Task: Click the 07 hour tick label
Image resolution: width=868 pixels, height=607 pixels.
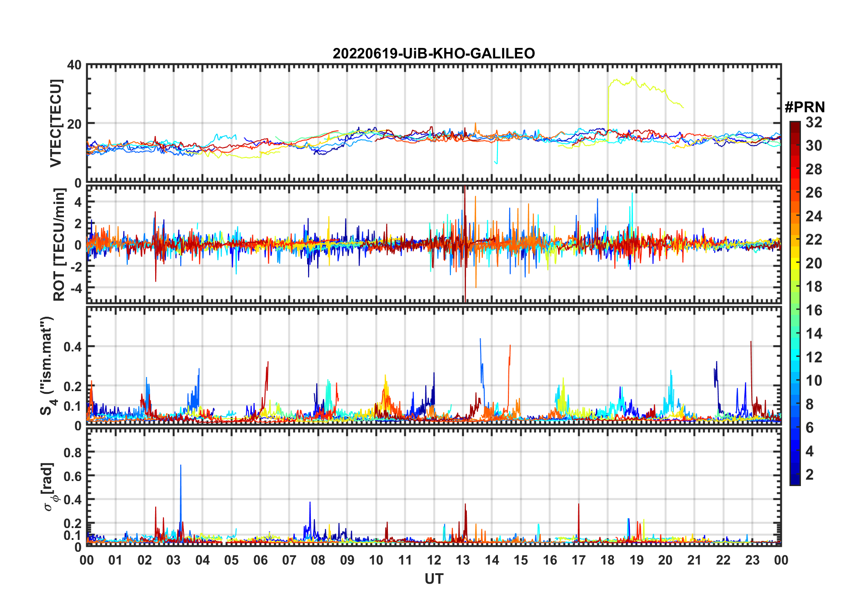Action: tap(289, 560)
